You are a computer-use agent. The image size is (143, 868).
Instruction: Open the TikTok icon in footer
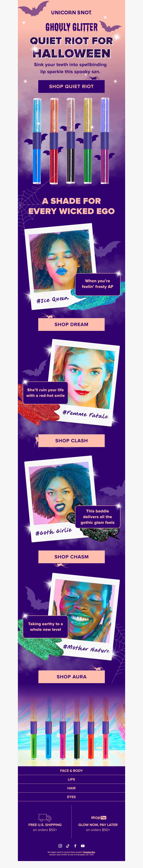pyautogui.click(x=68, y=845)
